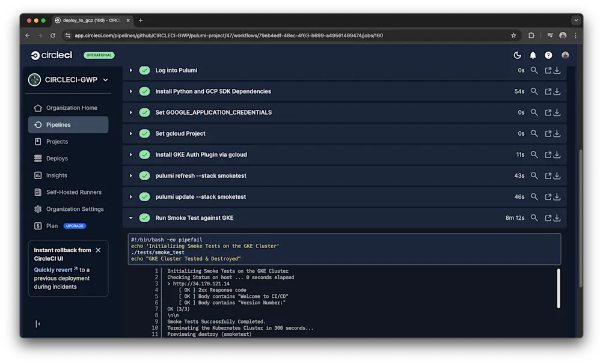The image size is (603, 364).
Task: Collapse the sidebar with the bottom-left arrow icon
Action: pyautogui.click(x=37, y=324)
